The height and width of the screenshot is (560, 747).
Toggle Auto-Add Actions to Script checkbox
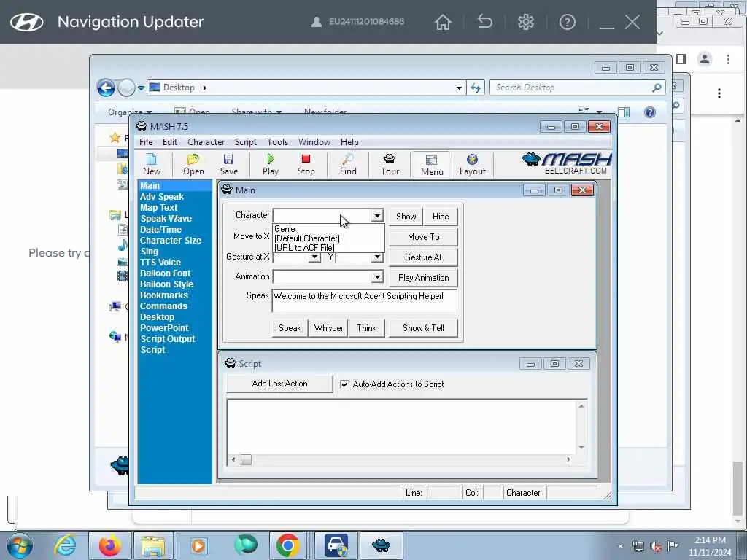tap(344, 384)
